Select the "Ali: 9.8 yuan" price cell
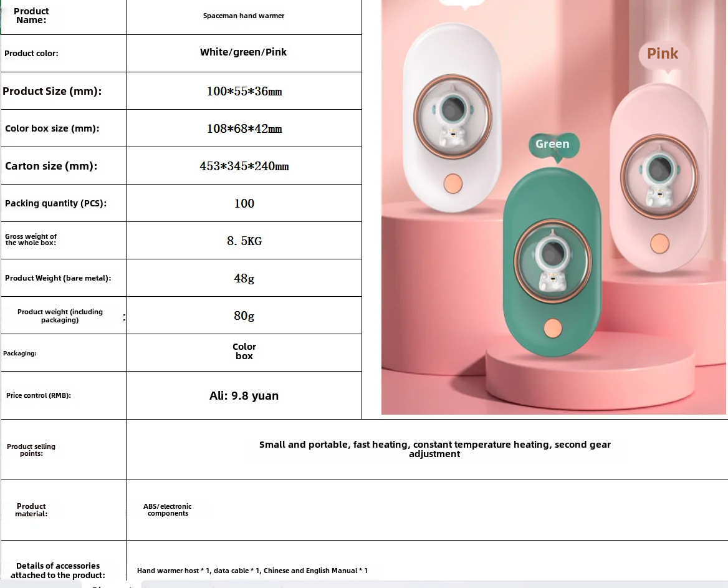The width and height of the screenshot is (728, 588). click(x=244, y=396)
